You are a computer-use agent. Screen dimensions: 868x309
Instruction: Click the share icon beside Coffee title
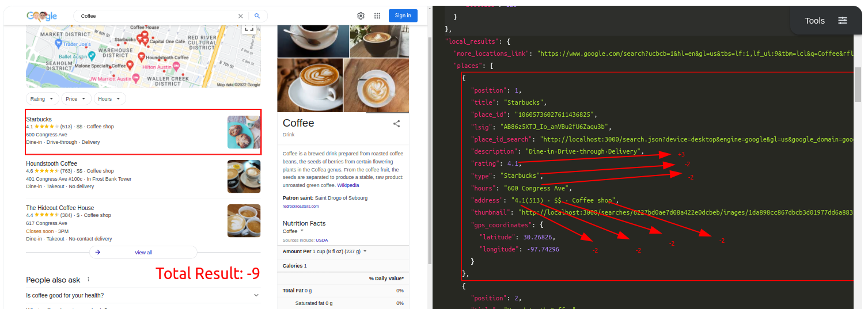(x=396, y=123)
